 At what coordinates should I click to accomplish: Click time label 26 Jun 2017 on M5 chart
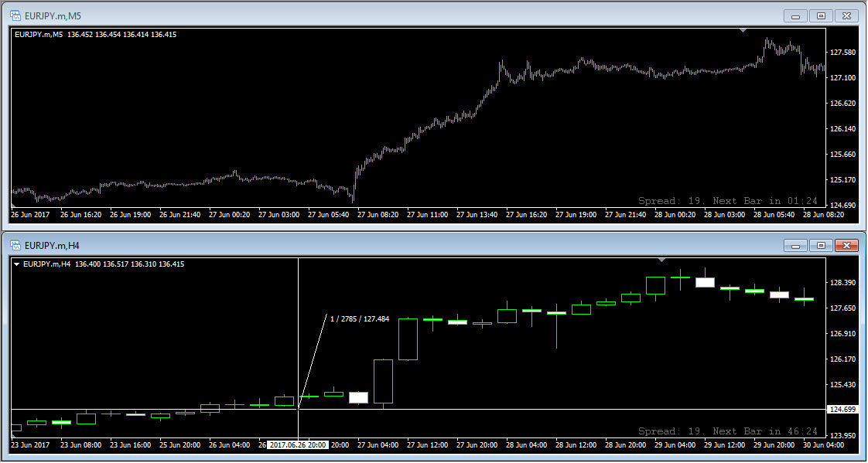(30, 215)
